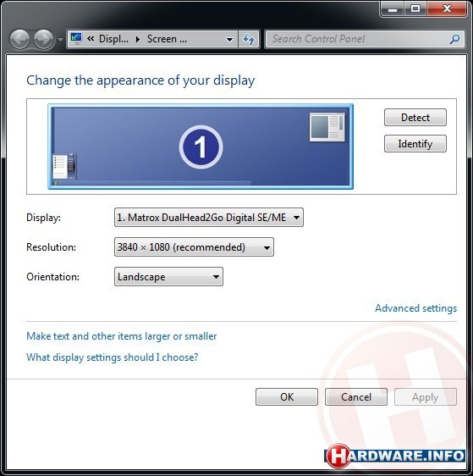Open Make text and other items larger link

click(122, 336)
